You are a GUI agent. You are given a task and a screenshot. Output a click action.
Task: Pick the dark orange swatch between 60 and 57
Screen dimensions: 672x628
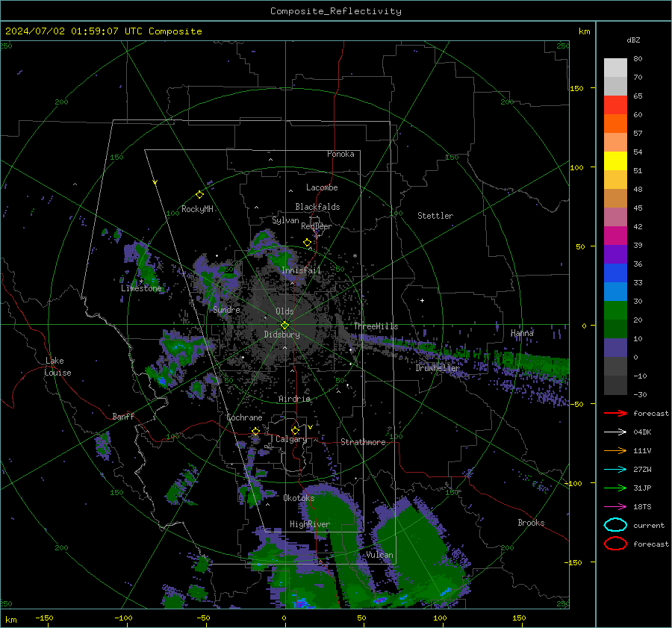(x=615, y=124)
